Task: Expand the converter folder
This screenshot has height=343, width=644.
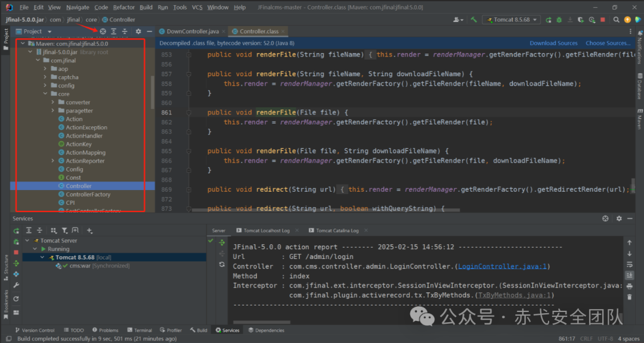Action: pyautogui.click(x=53, y=102)
